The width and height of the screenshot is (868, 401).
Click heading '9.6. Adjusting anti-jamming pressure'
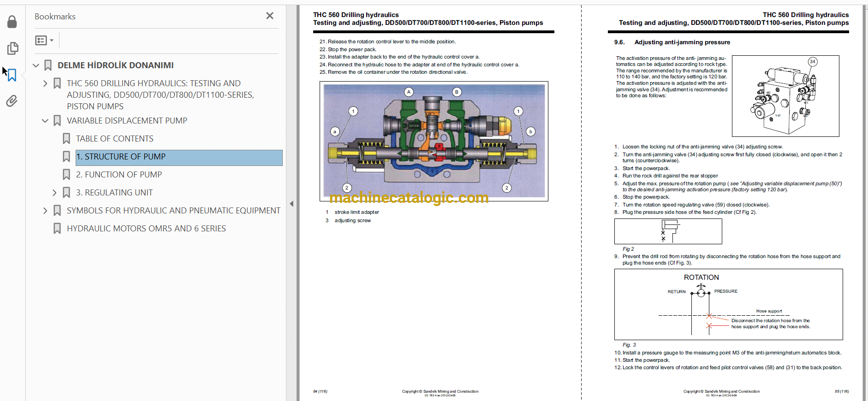[672, 42]
